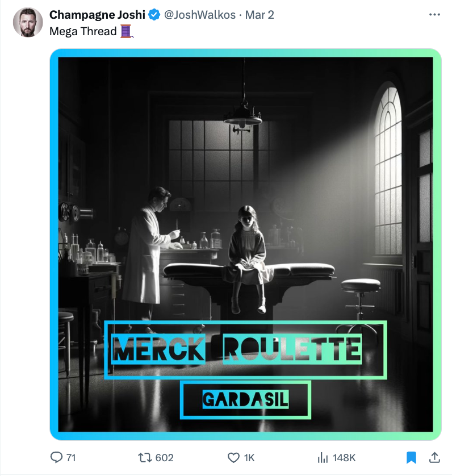Remove the bookmark from this post
The width and height of the screenshot is (452, 476).
click(x=412, y=457)
